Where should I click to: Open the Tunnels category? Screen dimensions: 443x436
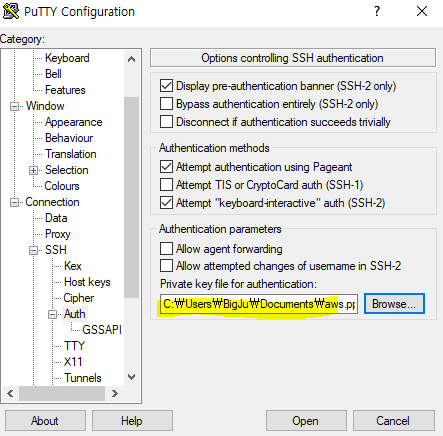pyautogui.click(x=83, y=378)
